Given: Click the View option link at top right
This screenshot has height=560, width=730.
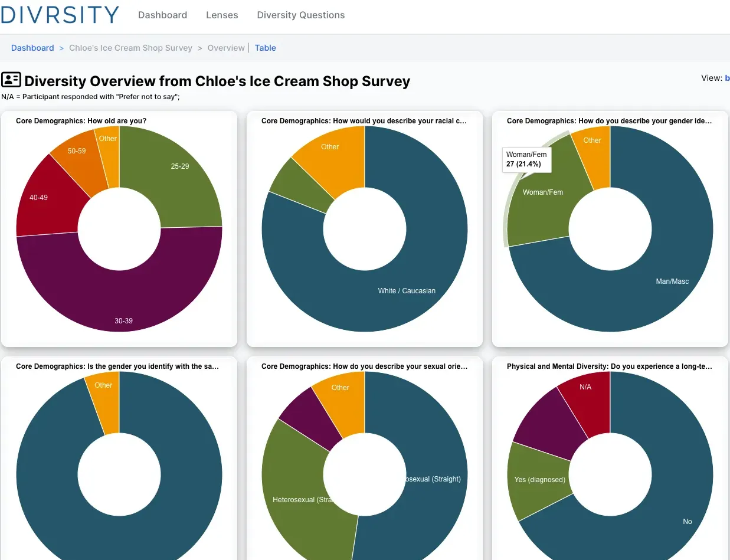Looking at the screenshot, I should pyautogui.click(x=726, y=78).
